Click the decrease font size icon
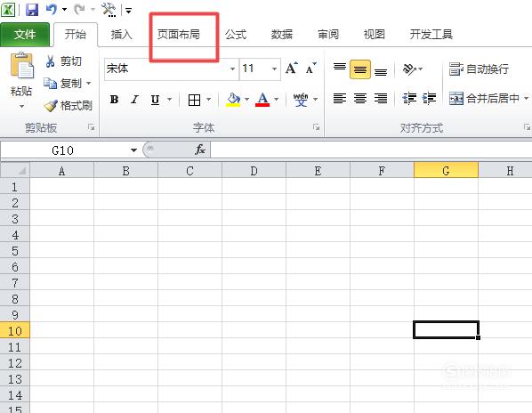Screen dimensions: 532x413 pos(310,69)
